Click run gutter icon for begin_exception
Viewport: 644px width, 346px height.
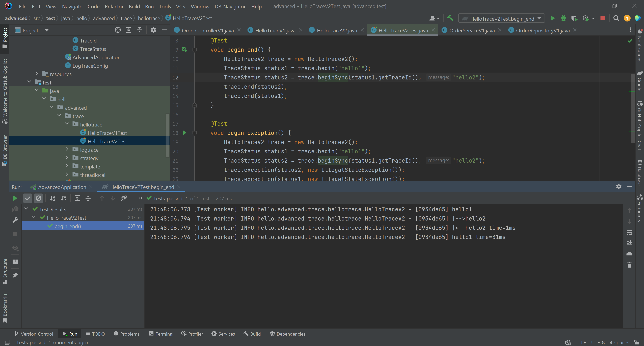click(184, 133)
